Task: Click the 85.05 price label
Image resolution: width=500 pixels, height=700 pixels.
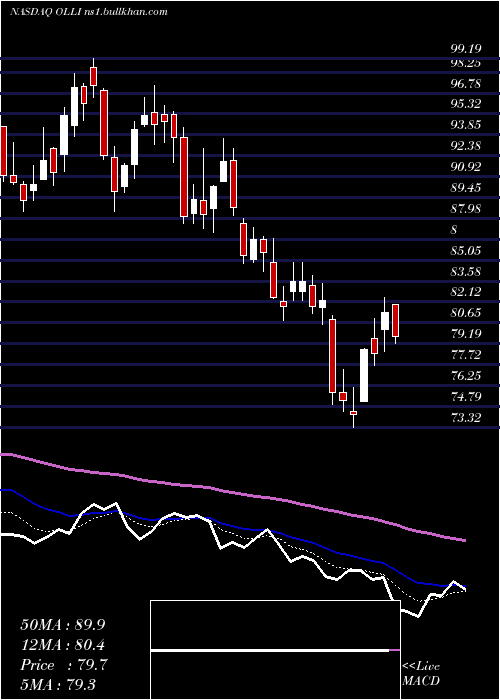Action: pyautogui.click(x=466, y=250)
